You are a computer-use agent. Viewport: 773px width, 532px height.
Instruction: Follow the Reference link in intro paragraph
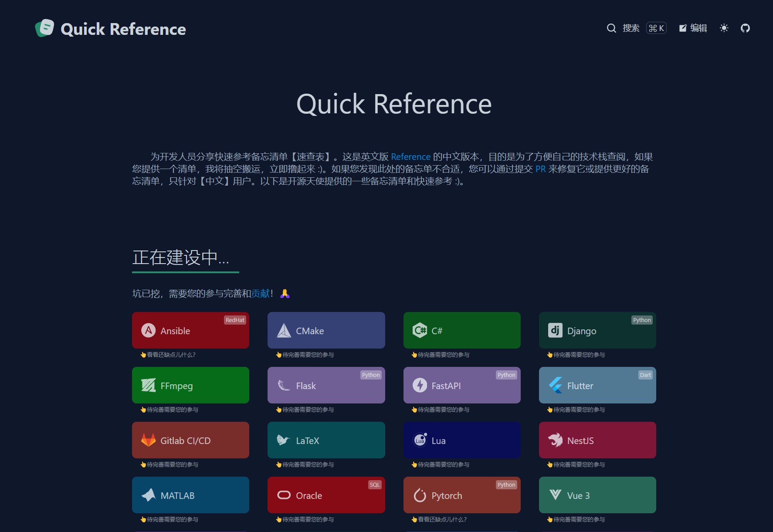coord(410,157)
